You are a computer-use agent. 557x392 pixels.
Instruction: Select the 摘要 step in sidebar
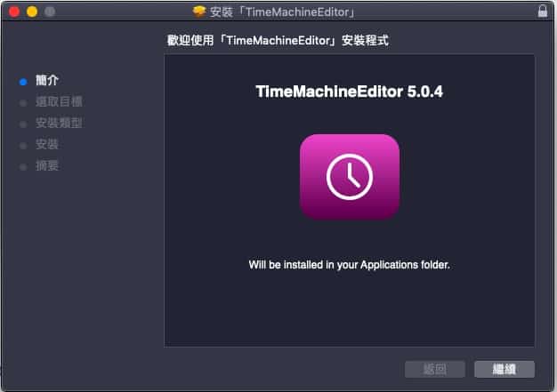(x=47, y=165)
